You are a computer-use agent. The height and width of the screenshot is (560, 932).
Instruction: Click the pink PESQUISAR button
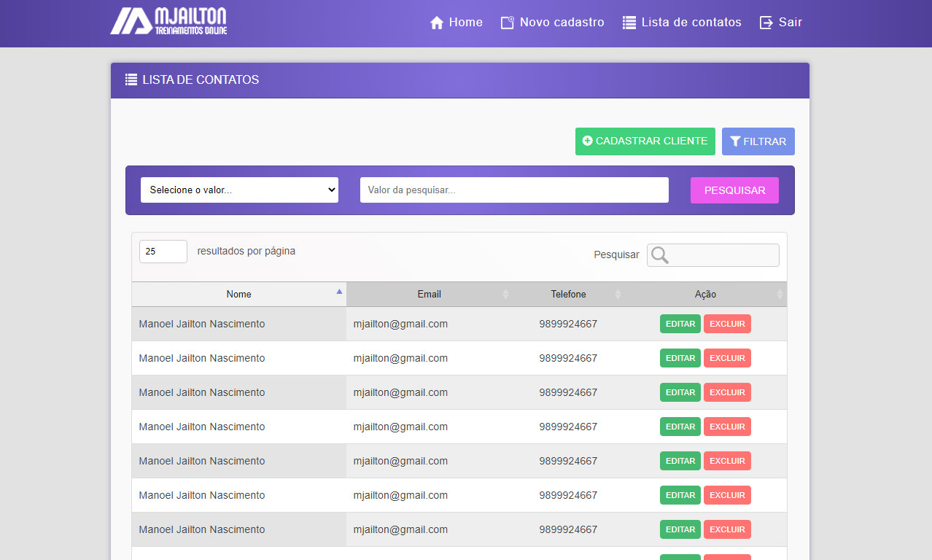tap(734, 190)
